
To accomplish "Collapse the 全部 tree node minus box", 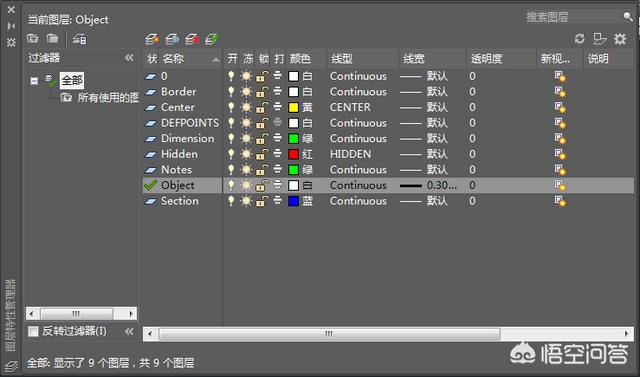I will point(34,81).
